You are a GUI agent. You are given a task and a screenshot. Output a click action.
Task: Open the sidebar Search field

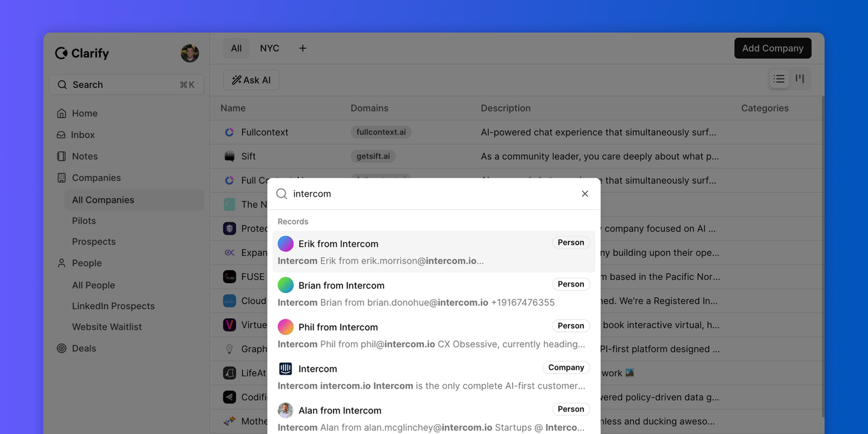coord(126,85)
